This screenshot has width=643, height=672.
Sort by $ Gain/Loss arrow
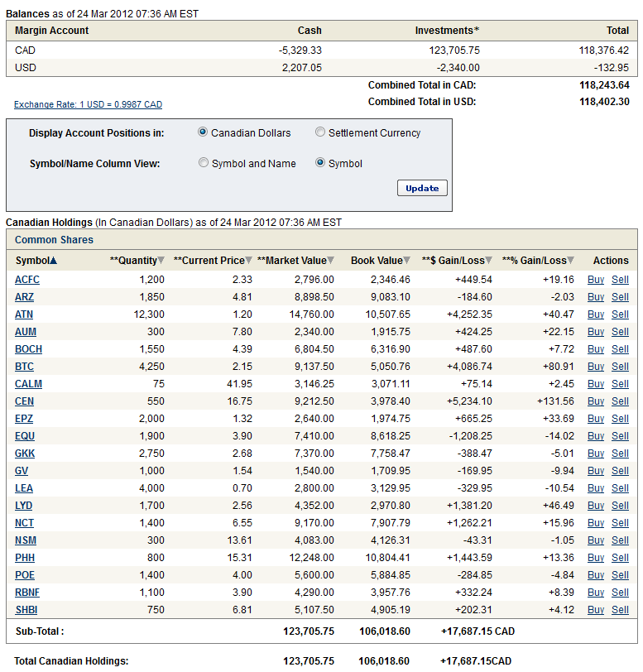[489, 261]
